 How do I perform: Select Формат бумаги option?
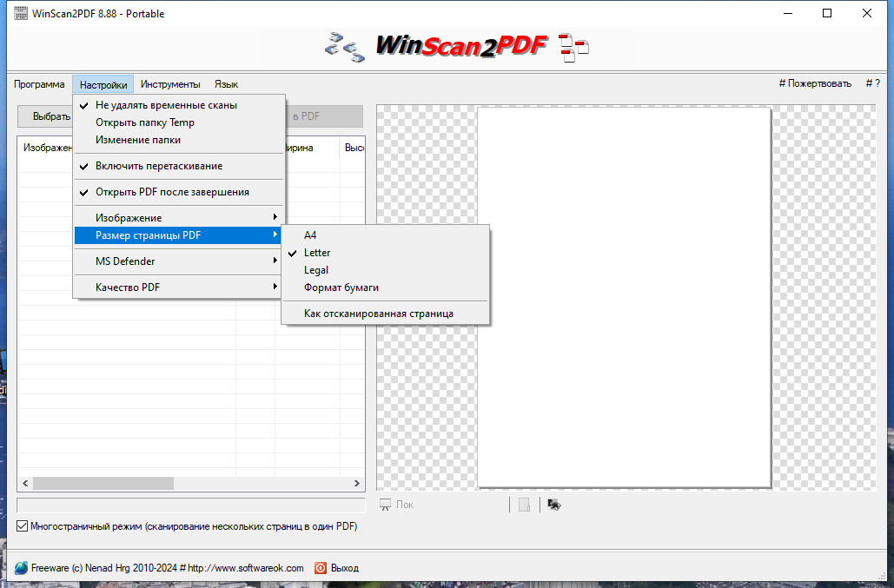coord(386,287)
